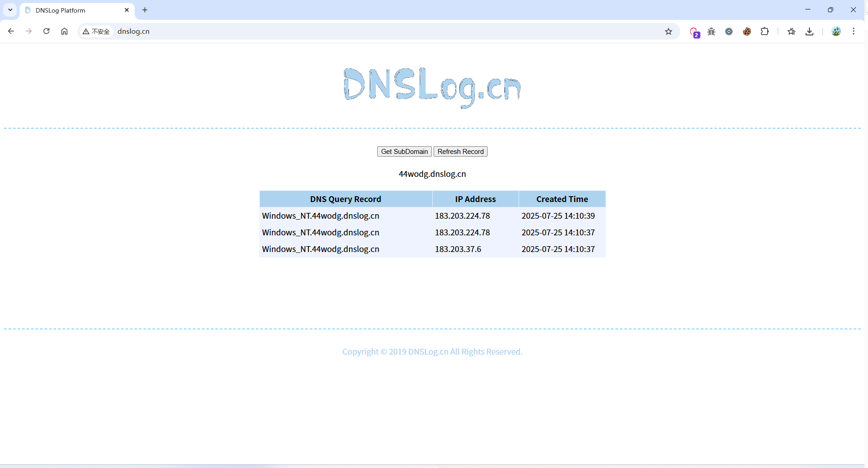Close the DNSLog Platform tab
Image resolution: width=868 pixels, height=468 pixels.
pos(127,10)
